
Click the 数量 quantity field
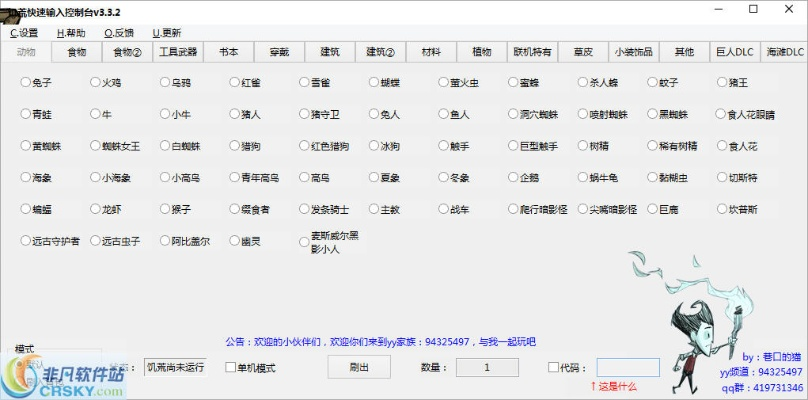tap(487, 367)
